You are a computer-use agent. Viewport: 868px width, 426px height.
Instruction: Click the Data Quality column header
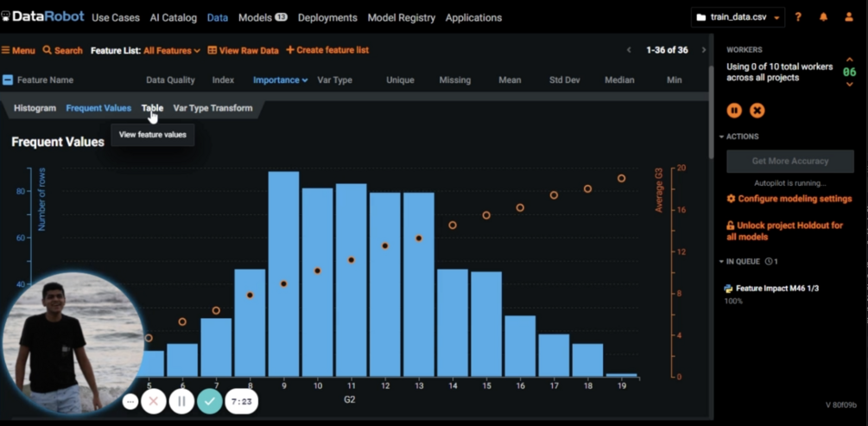tap(170, 79)
